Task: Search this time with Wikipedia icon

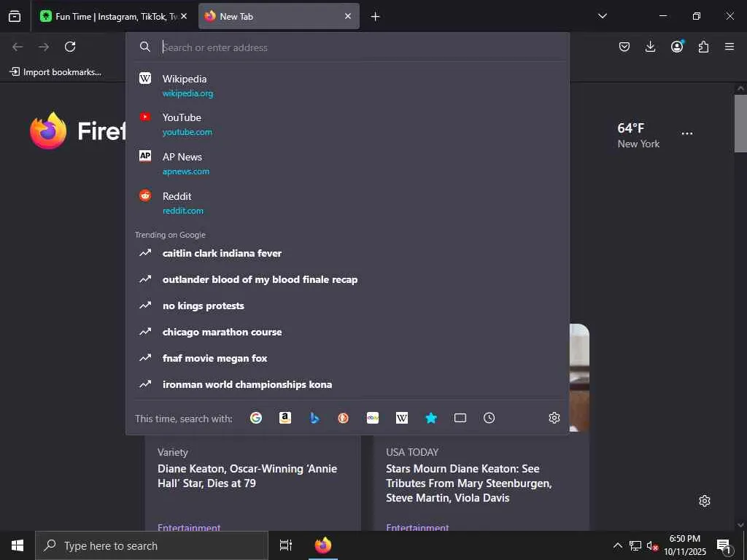Action: pos(402,418)
